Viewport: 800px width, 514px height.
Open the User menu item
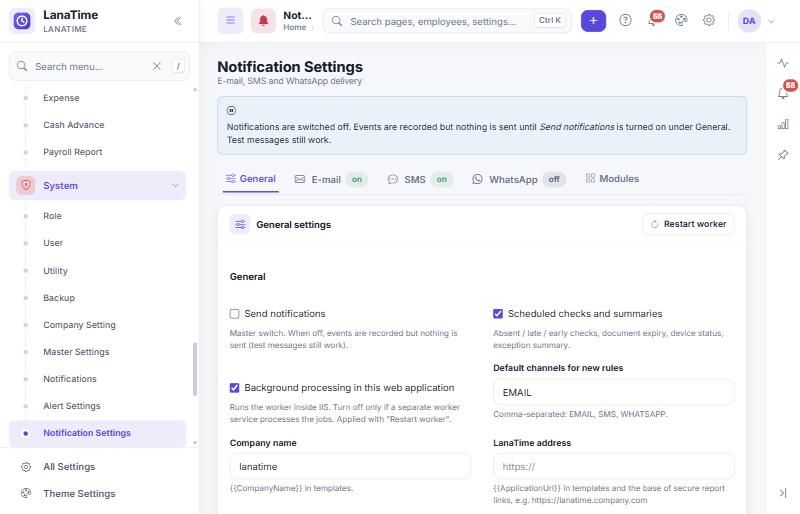(53, 243)
